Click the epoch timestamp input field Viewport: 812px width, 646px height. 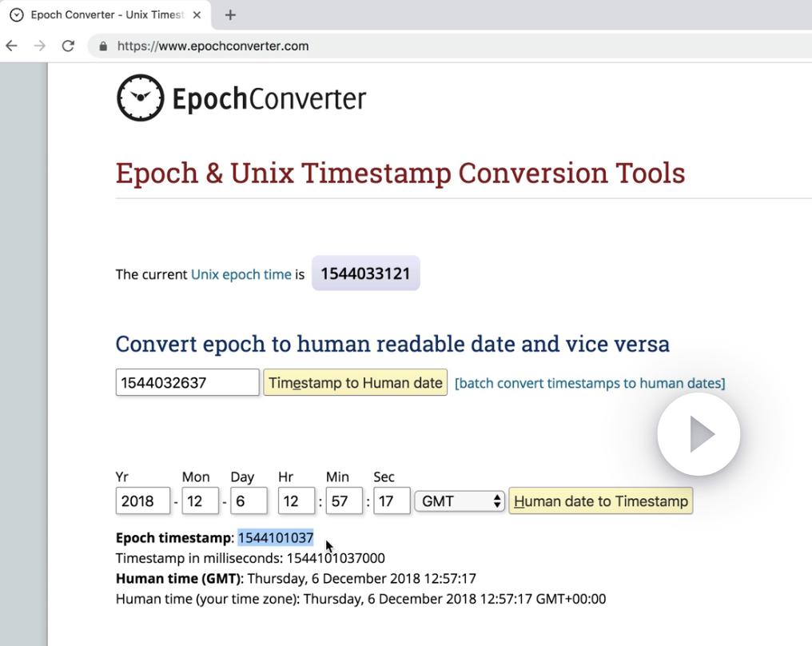tap(187, 383)
